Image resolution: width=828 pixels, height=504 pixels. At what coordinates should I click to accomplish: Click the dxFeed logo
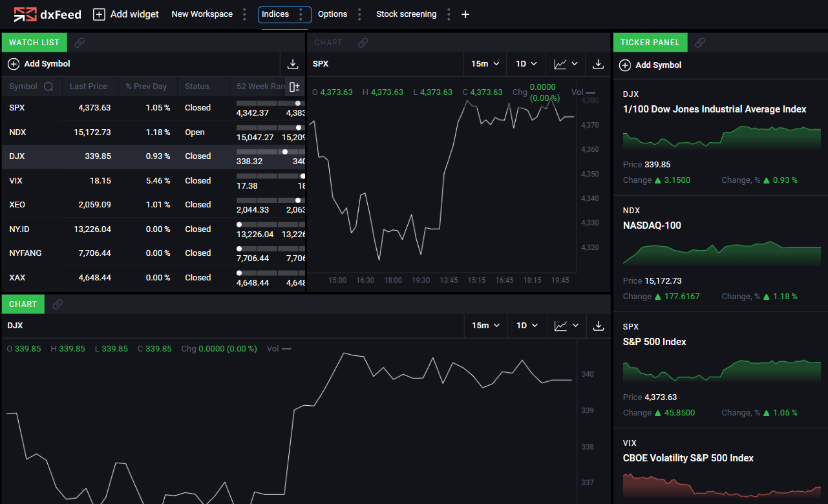coord(47,14)
